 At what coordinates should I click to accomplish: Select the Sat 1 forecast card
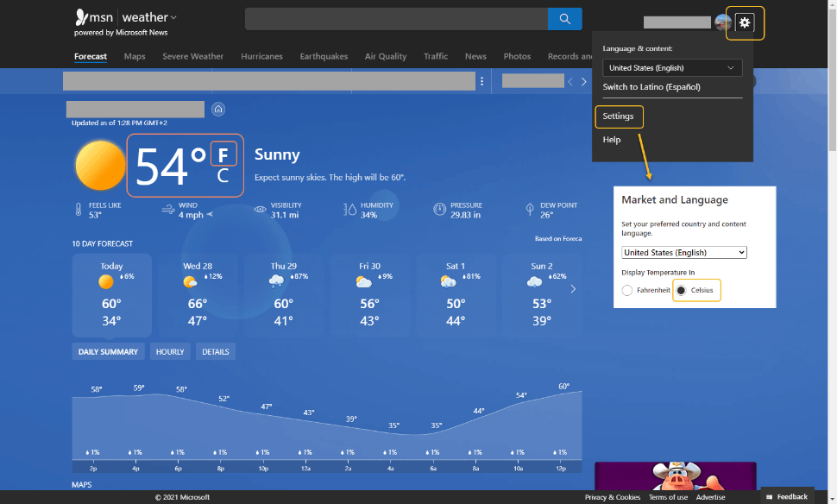(456, 294)
